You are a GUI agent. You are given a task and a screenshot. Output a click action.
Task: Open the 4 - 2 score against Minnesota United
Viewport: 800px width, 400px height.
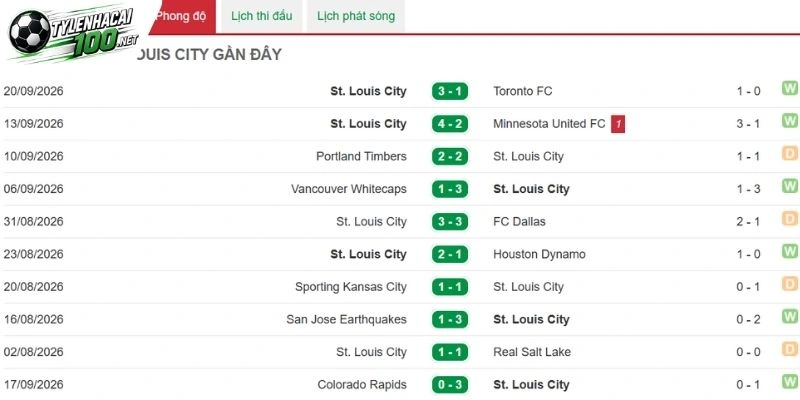coord(449,124)
